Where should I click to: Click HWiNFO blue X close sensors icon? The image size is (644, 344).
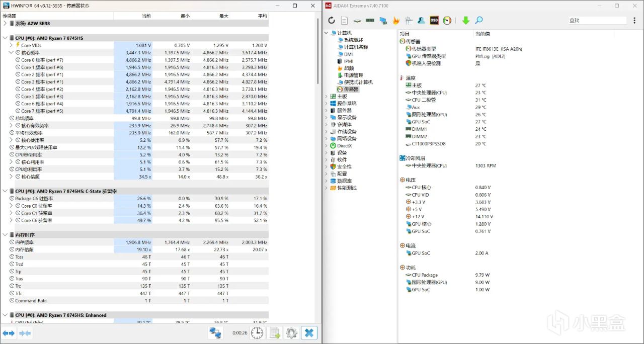point(309,332)
